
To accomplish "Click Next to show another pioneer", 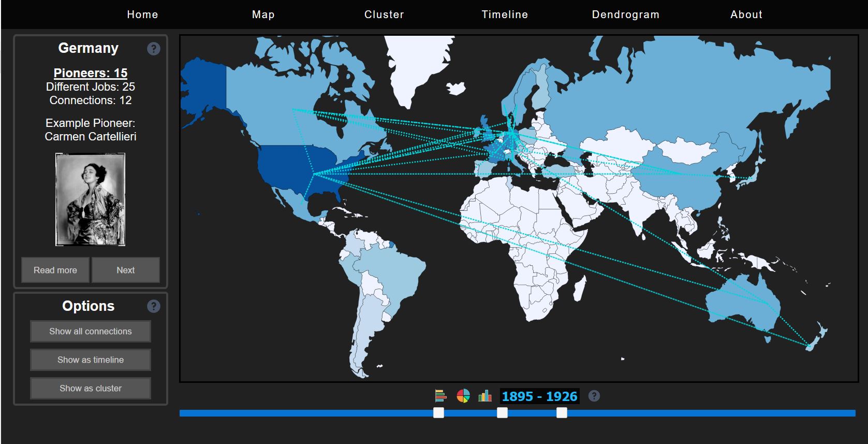I will click(x=126, y=270).
